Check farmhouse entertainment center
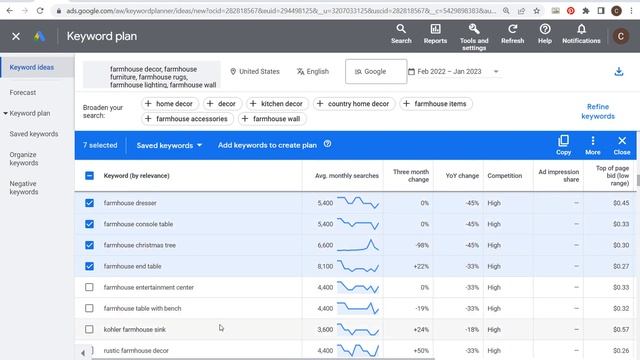The width and height of the screenshot is (640, 360). (x=89, y=287)
